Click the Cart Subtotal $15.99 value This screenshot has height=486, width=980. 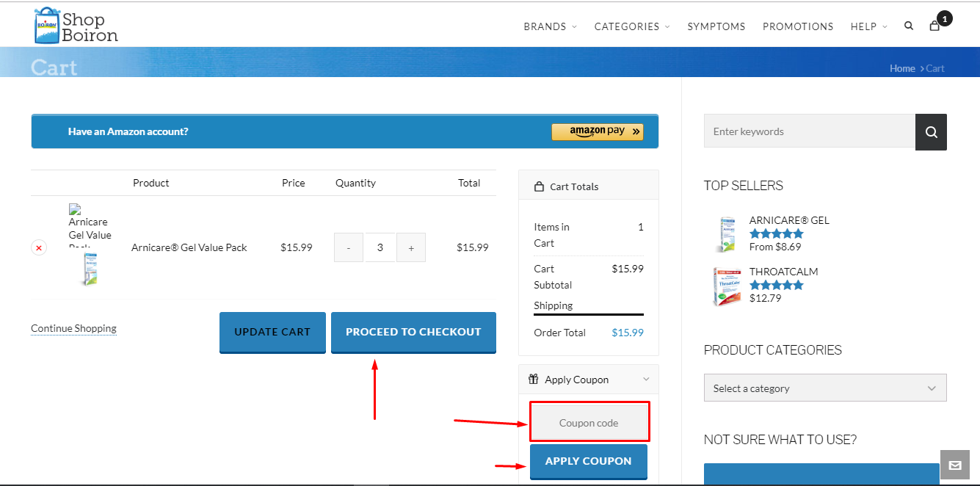628,269
